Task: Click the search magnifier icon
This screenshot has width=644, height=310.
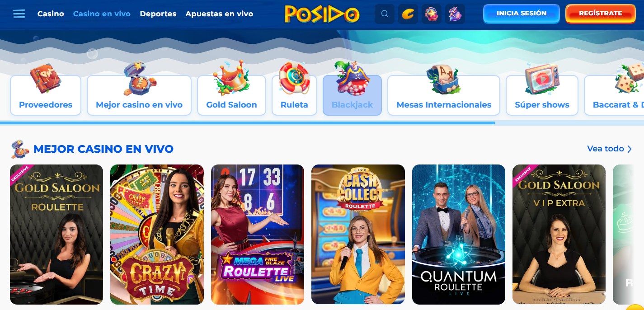Action: tap(385, 14)
